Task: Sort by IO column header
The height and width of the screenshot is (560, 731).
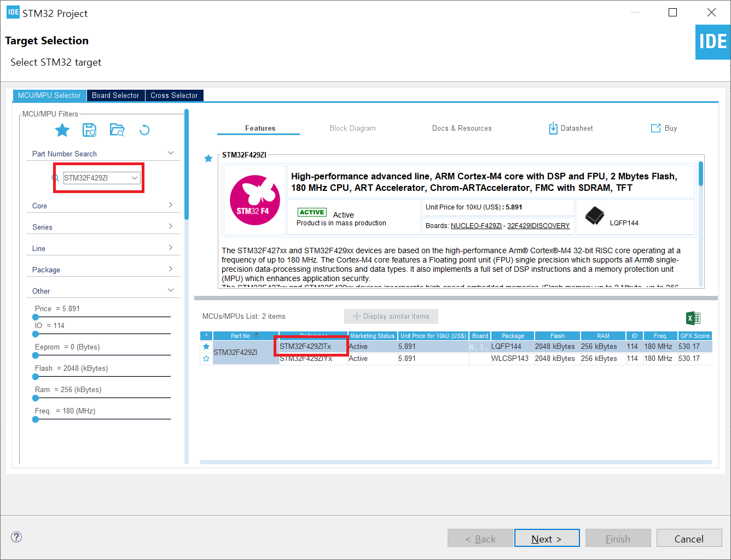Action: click(635, 336)
